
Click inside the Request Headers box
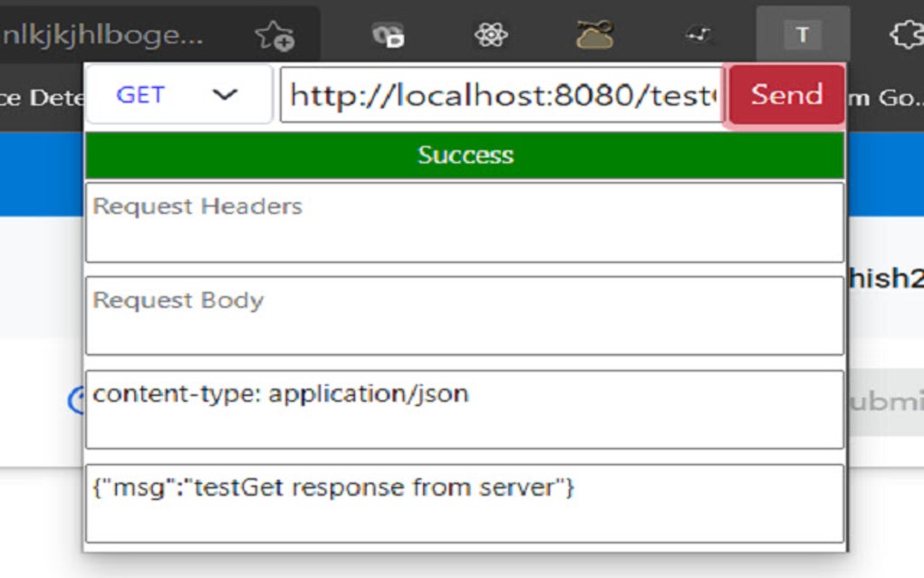(466, 225)
